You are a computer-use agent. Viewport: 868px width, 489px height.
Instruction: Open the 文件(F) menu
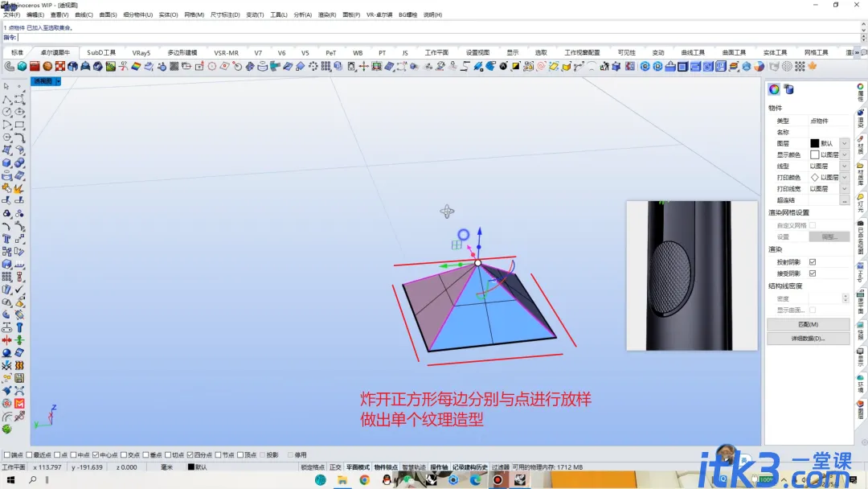[x=11, y=15]
